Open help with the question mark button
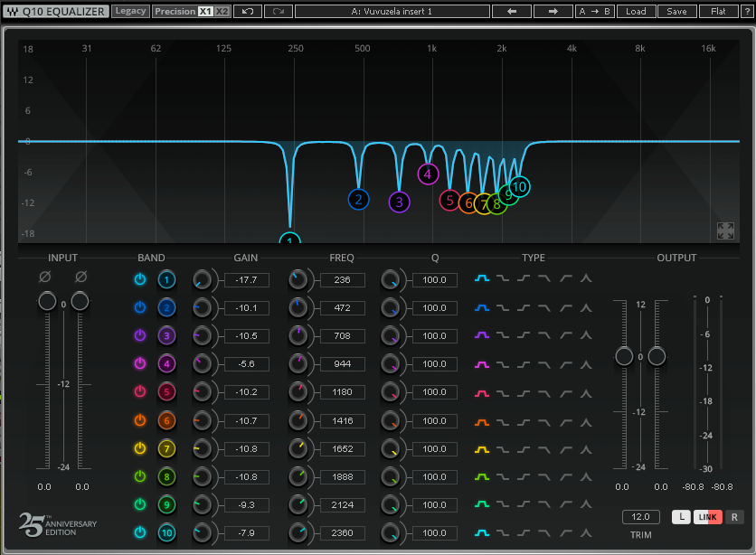 746,11
